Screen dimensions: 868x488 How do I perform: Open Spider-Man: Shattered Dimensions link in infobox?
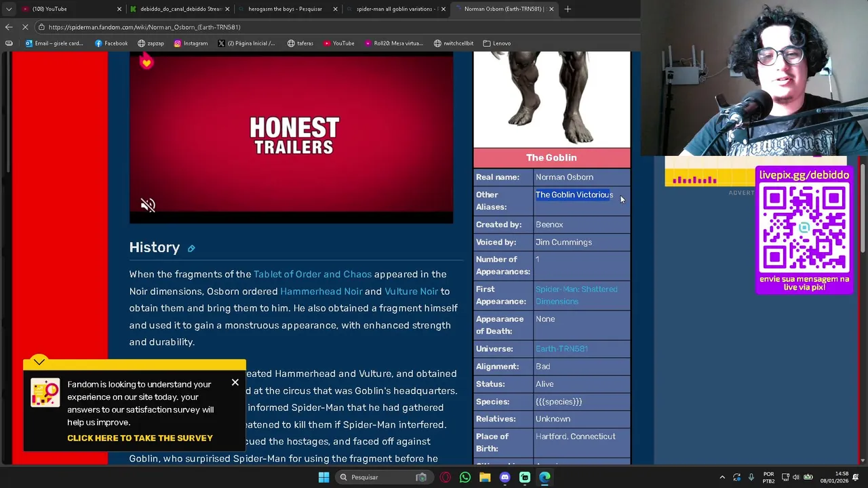pos(576,296)
